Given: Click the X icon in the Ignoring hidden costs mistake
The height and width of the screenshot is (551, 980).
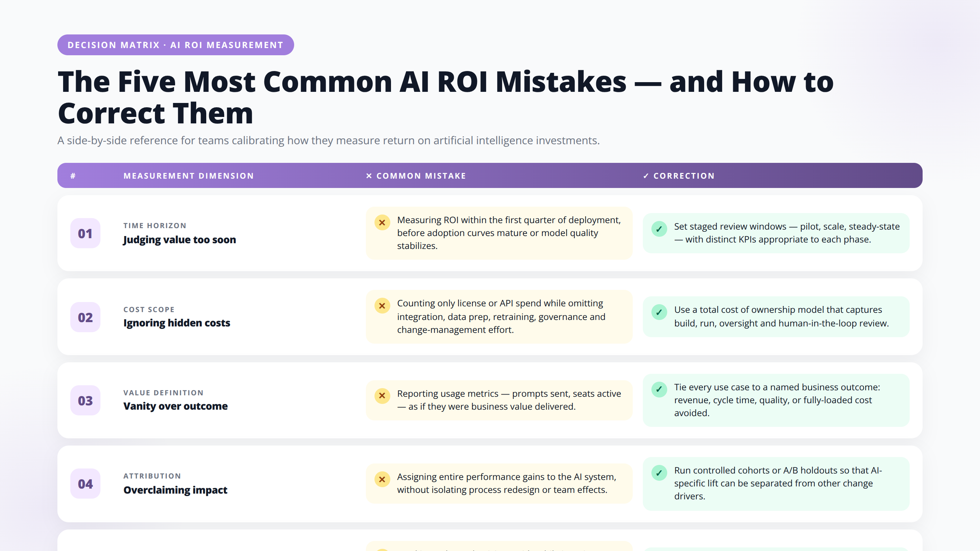Looking at the screenshot, I should 382,306.
